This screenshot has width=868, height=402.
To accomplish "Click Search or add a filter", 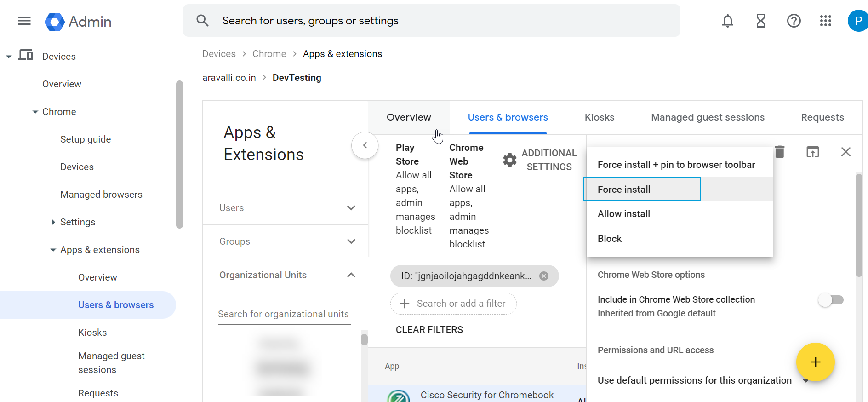I will point(453,304).
